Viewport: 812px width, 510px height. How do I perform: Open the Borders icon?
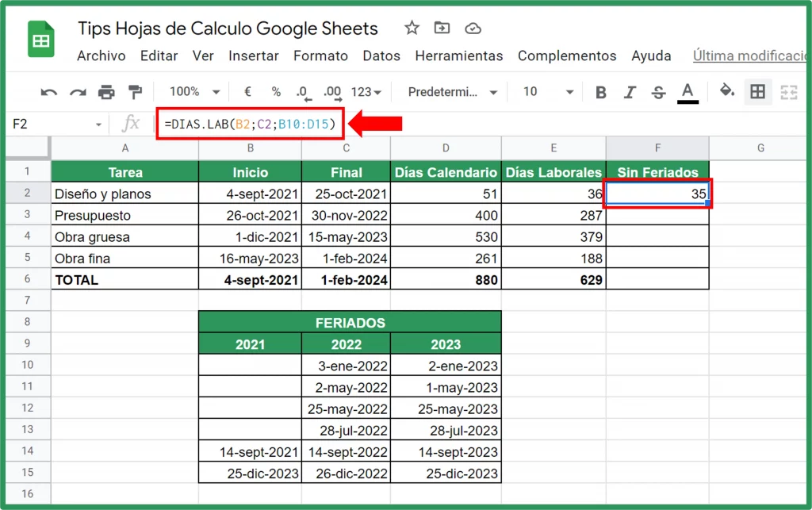(x=758, y=92)
